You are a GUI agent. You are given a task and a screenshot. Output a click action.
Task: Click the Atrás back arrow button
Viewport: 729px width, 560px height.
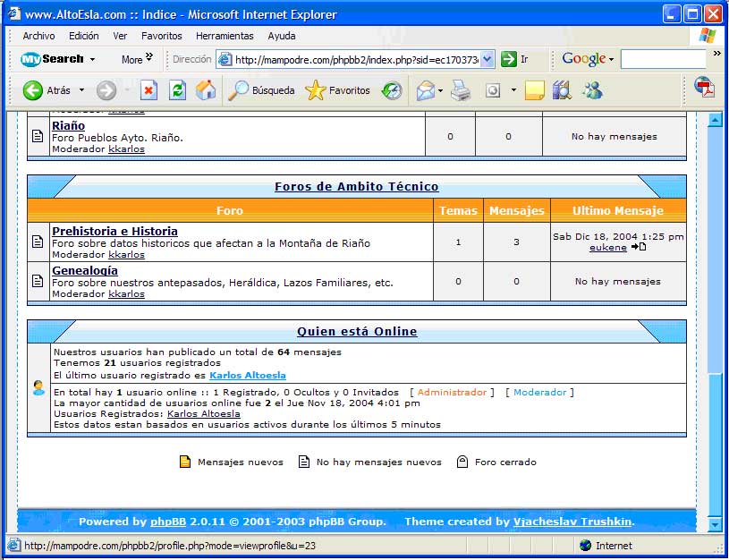(34, 90)
